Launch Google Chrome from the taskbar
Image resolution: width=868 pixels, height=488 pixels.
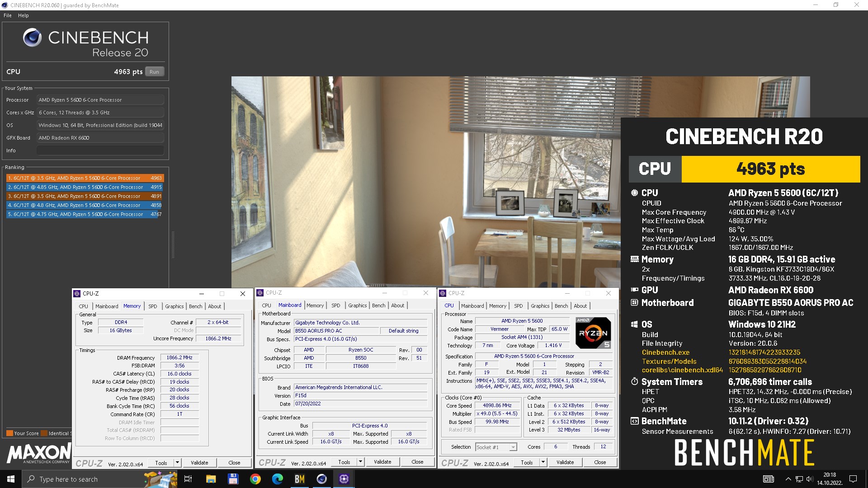click(255, 479)
